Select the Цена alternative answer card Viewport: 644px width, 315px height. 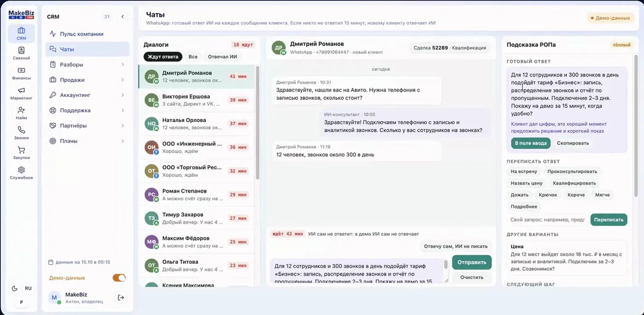coord(567,258)
